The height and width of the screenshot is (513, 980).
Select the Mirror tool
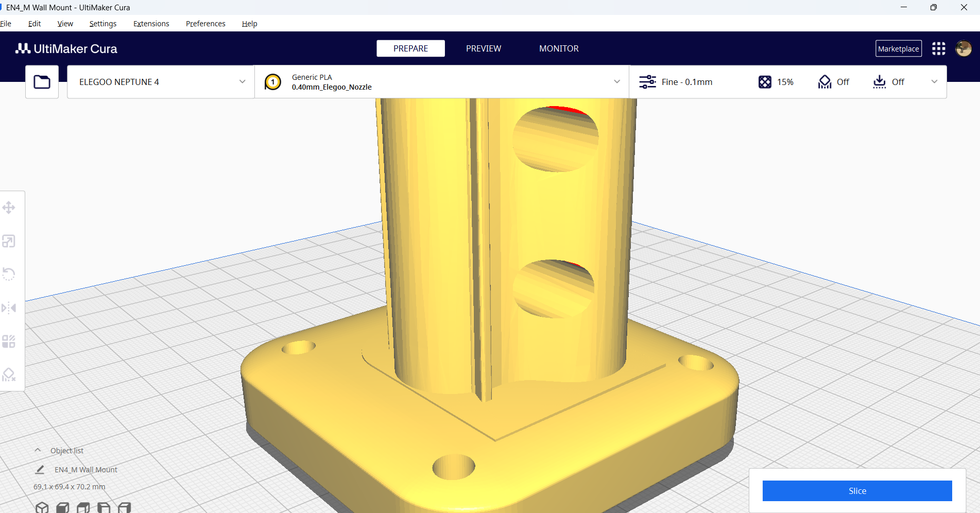[9, 308]
